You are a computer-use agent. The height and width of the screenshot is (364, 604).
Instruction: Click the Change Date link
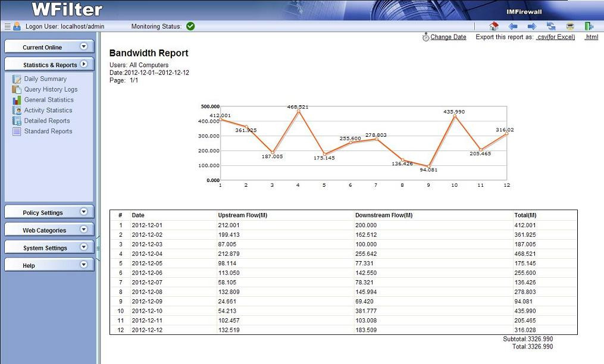pyautogui.click(x=448, y=37)
